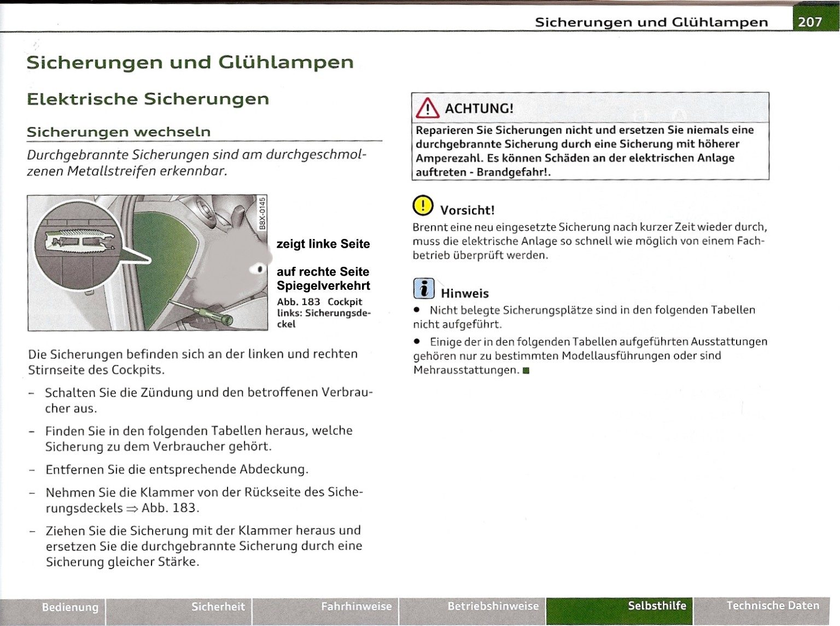Screen dimensions: 840x626
Task: Click the Hinweis heading text
Action: (465, 294)
